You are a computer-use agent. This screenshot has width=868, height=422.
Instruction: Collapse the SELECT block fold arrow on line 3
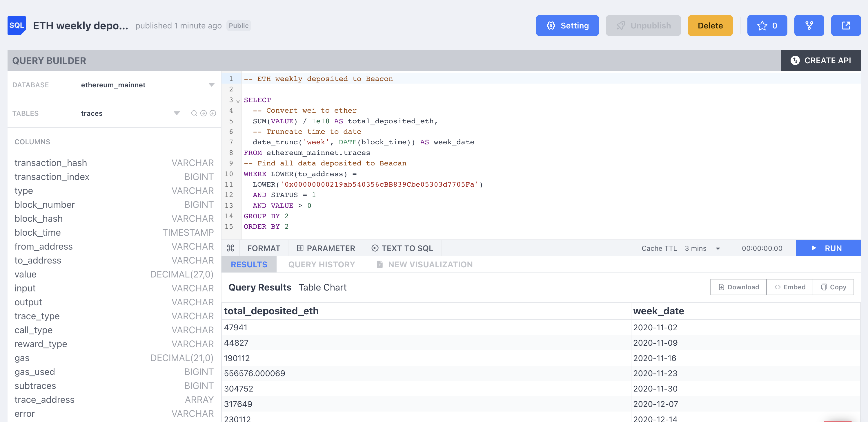click(x=238, y=101)
